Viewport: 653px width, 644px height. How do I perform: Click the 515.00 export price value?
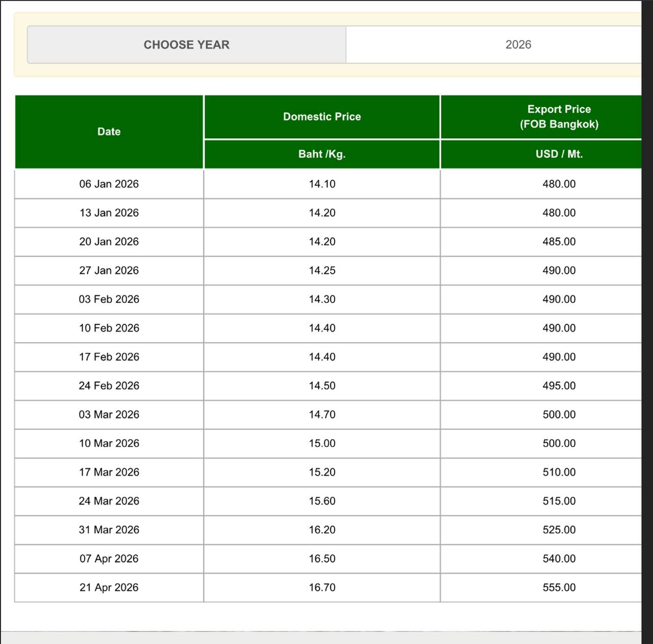pos(559,501)
